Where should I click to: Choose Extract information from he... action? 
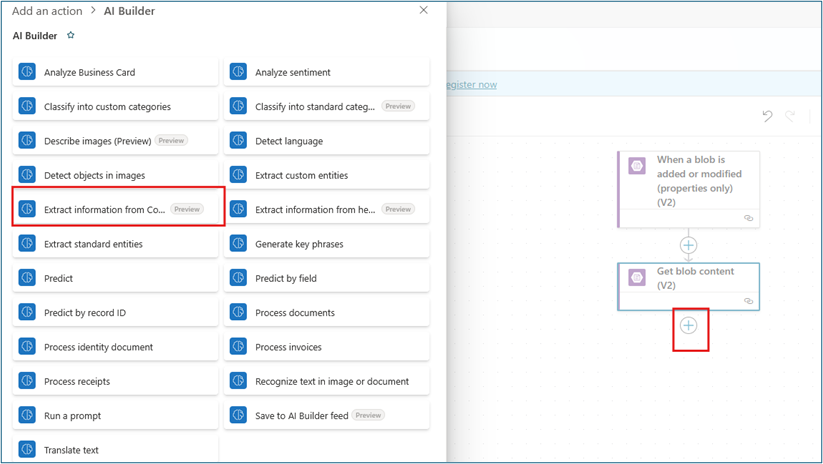[326, 209]
